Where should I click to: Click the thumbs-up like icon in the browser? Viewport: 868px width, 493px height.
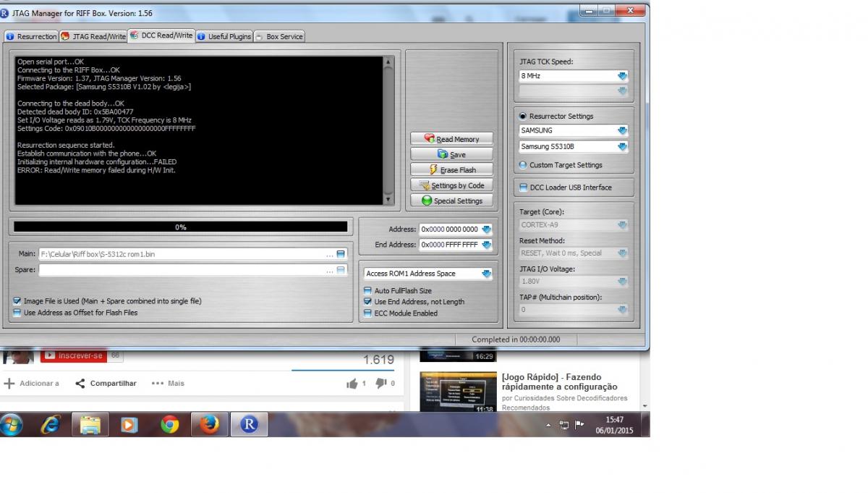tap(352, 383)
